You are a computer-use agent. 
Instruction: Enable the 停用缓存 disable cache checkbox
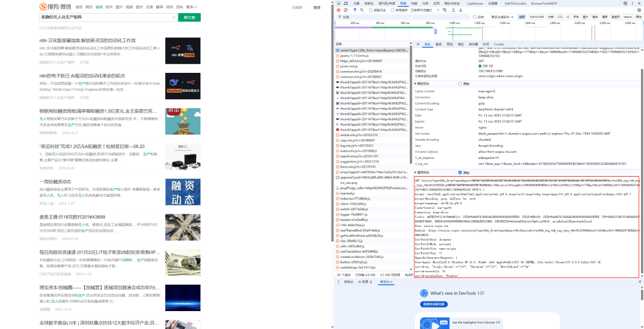[x=392, y=10]
